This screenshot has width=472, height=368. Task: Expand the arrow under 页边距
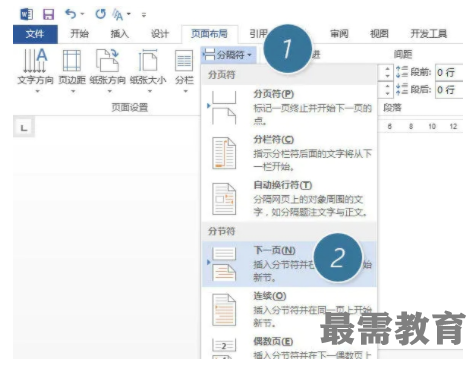[73, 91]
